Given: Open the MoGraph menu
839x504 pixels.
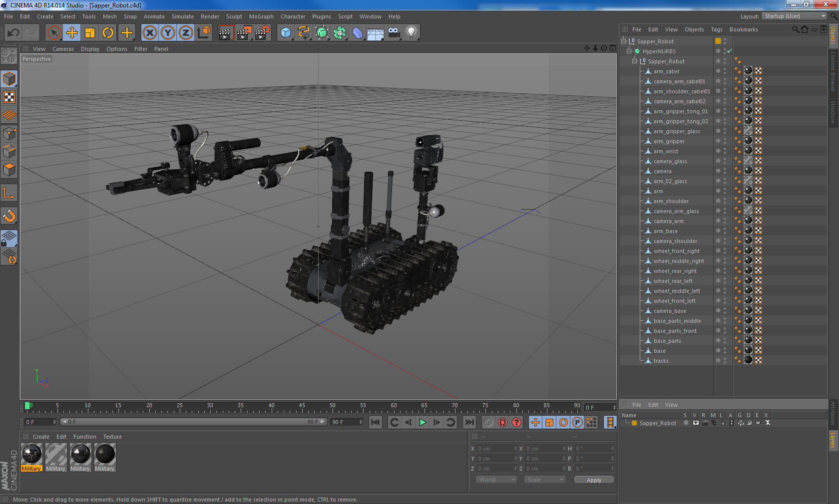Looking at the screenshot, I should pyautogui.click(x=261, y=16).
